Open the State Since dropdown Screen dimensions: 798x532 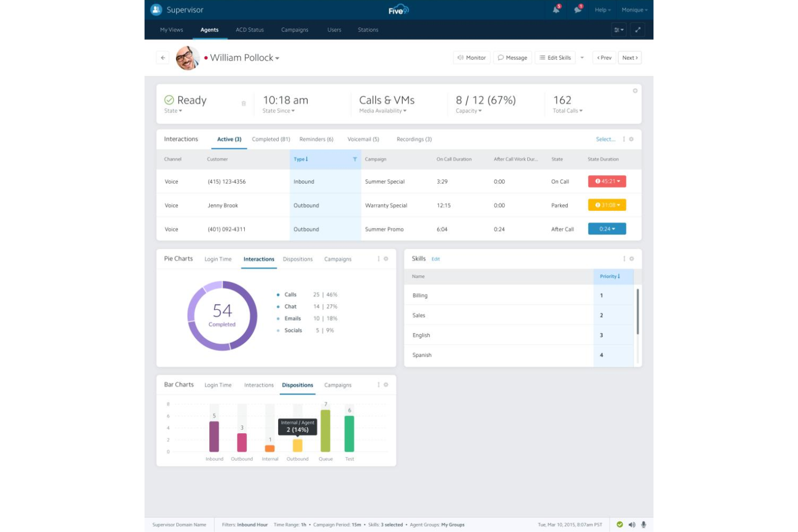pyautogui.click(x=279, y=111)
